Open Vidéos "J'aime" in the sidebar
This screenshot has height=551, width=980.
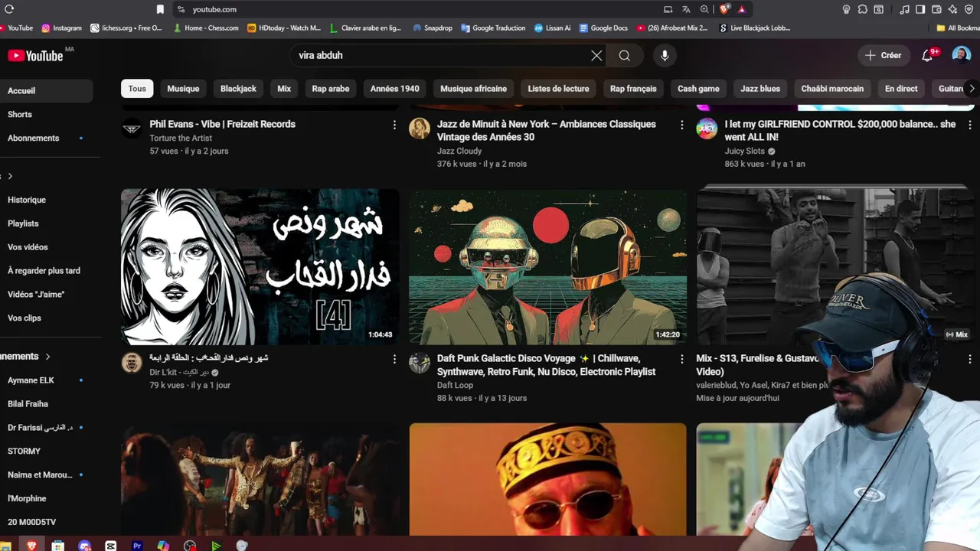[46, 295]
